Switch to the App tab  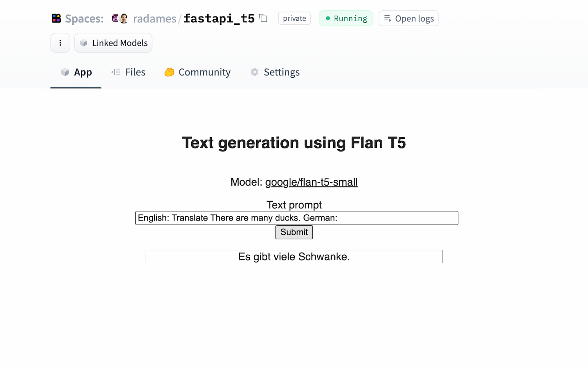(x=76, y=72)
